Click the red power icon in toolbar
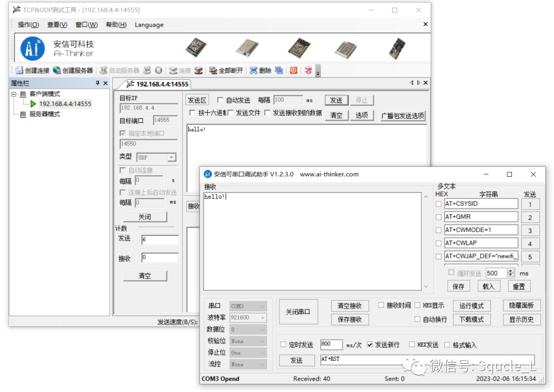Viewport: 554px width, 392px height. coord(293,70)
